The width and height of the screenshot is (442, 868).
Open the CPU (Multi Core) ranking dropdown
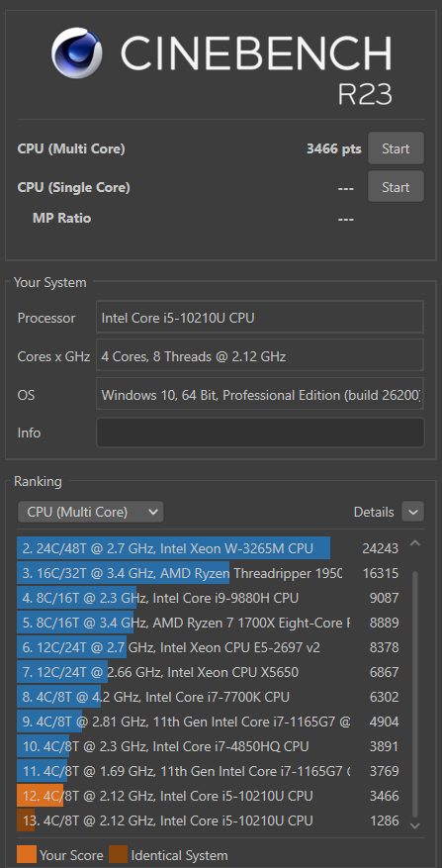(x=90, y=512)
